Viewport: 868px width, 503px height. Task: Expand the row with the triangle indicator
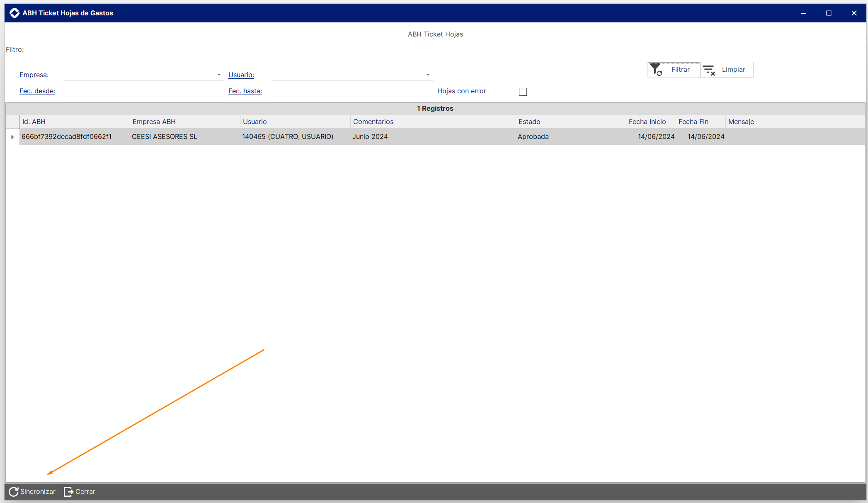point(12,137)
